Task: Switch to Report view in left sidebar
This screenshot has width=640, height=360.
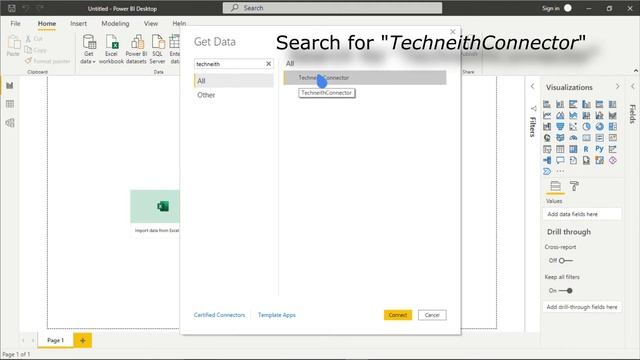Action: coord(10,85)
